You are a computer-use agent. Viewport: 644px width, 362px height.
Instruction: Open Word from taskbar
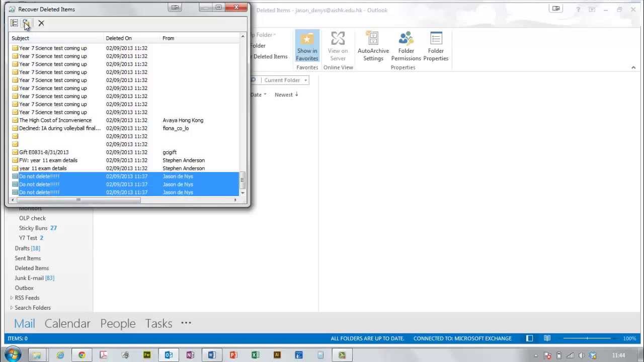pyautogui.click(x=212, y=355)
